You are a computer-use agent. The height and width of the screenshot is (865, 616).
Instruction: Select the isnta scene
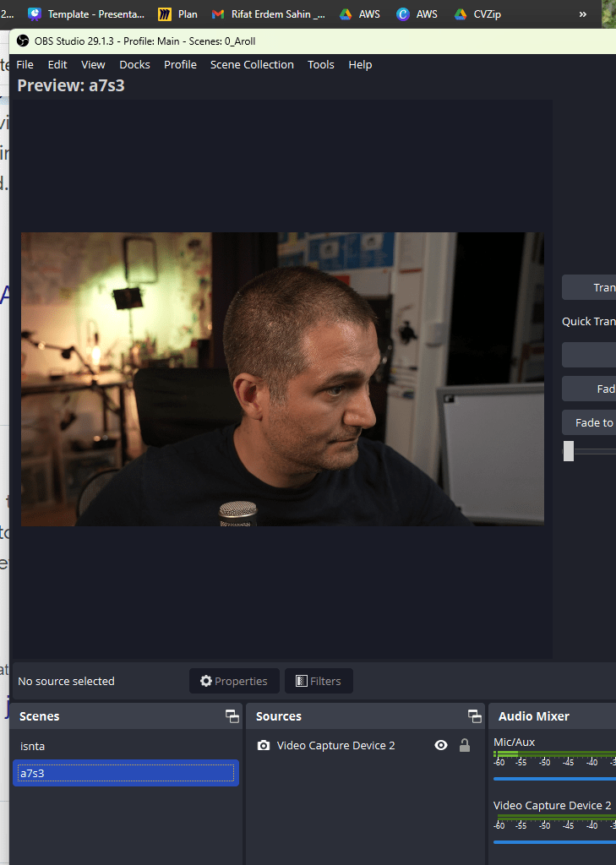pos(126,746)
